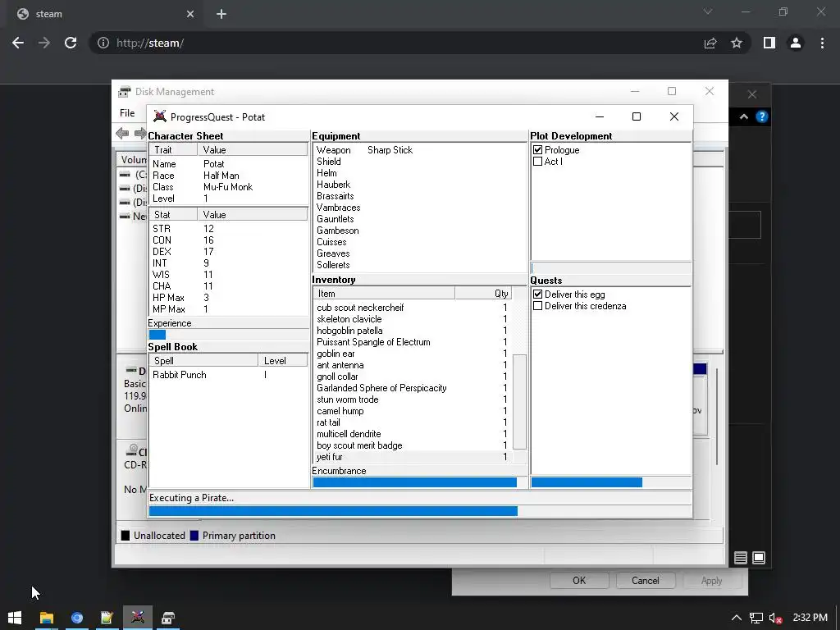Toggle the Act I checkbox

(538, 162)
